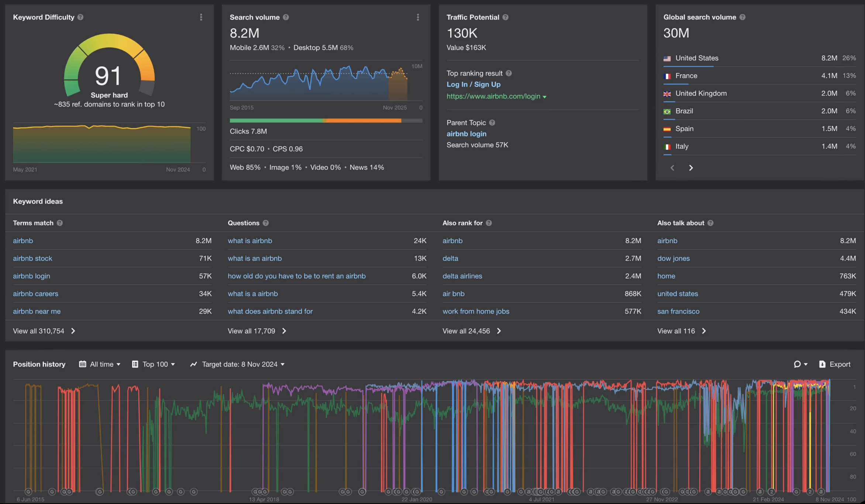Click 'Clicks 7.8M' value
This screenshot has height=504, width=865.
point(248,131)
